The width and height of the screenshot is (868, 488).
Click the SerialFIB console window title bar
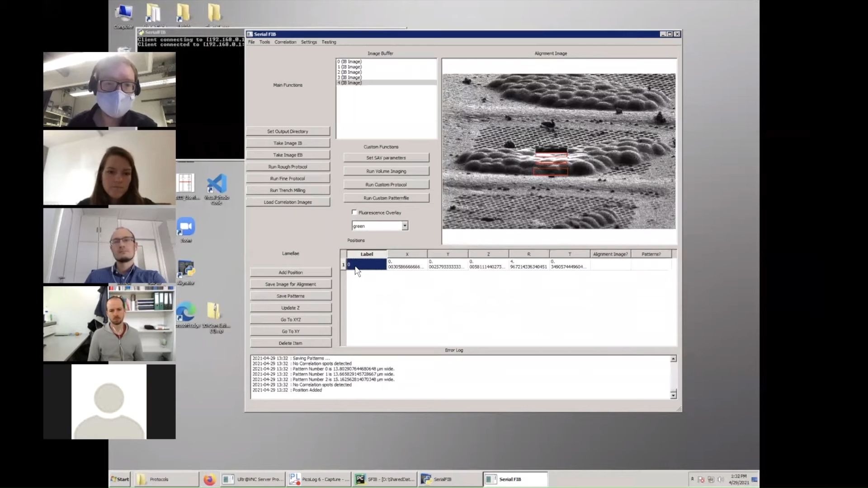point(191,33)
